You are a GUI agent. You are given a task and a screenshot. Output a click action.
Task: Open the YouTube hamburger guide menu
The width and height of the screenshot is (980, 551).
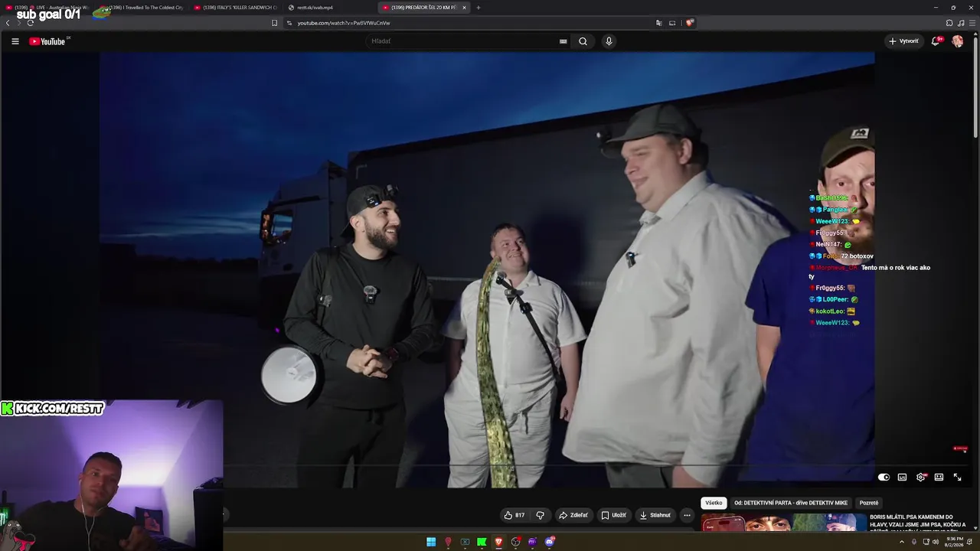point(15,41)
